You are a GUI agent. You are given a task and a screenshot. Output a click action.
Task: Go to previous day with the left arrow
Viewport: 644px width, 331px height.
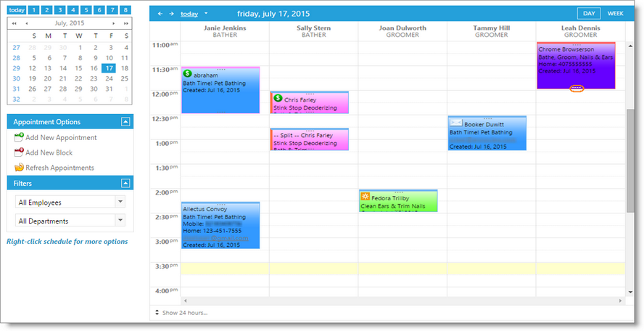[160, 14]
